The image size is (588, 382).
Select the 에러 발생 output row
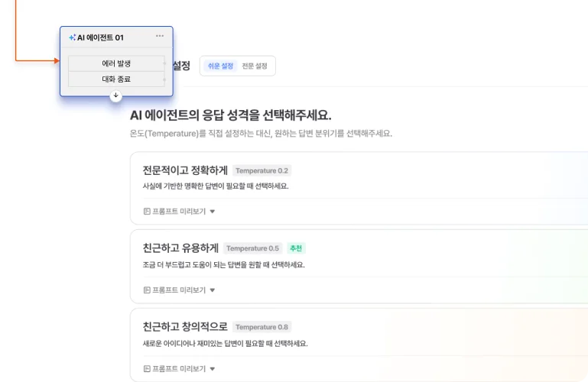click(x=116, y=63)
